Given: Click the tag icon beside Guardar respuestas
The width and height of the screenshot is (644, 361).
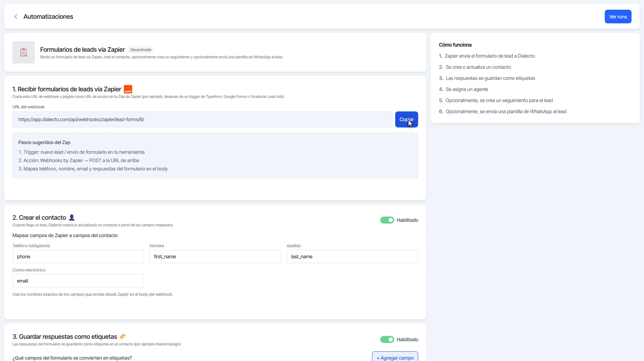Looking at the screenshot, I should click(x=123, y=336).
